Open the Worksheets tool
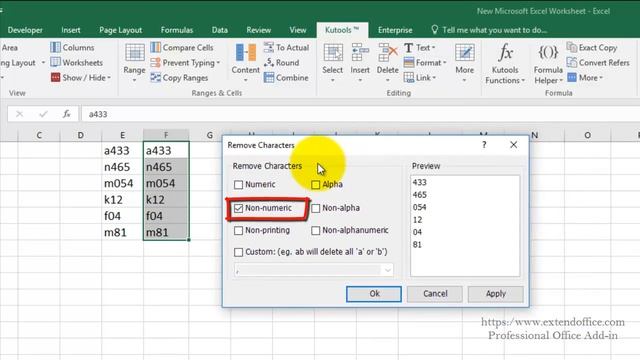The width and height of the screenshot is (640, 360). point(76,62)
